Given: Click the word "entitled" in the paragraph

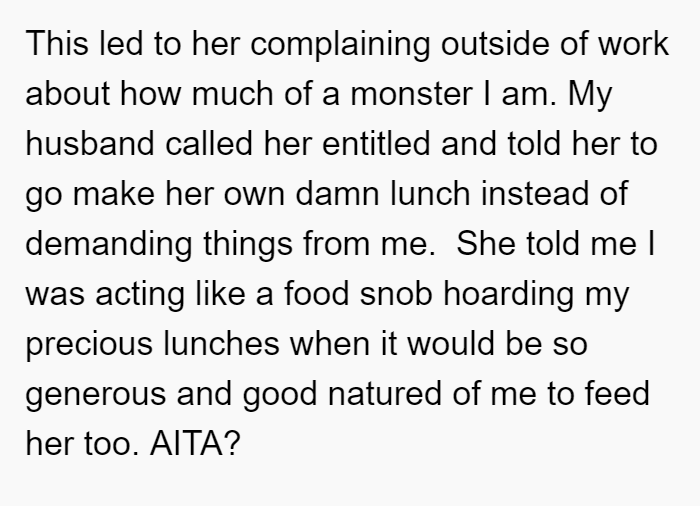Looking at the screenshot, I should [x=376, y=144].
